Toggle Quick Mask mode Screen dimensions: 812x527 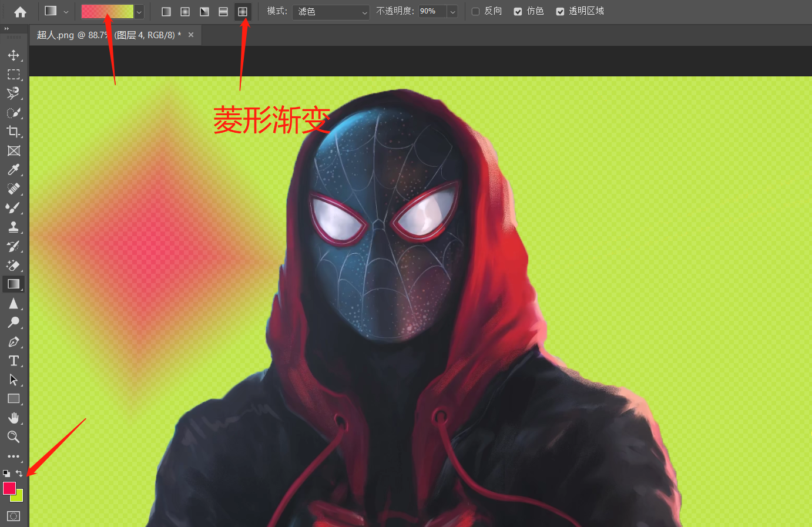point(14,516)
